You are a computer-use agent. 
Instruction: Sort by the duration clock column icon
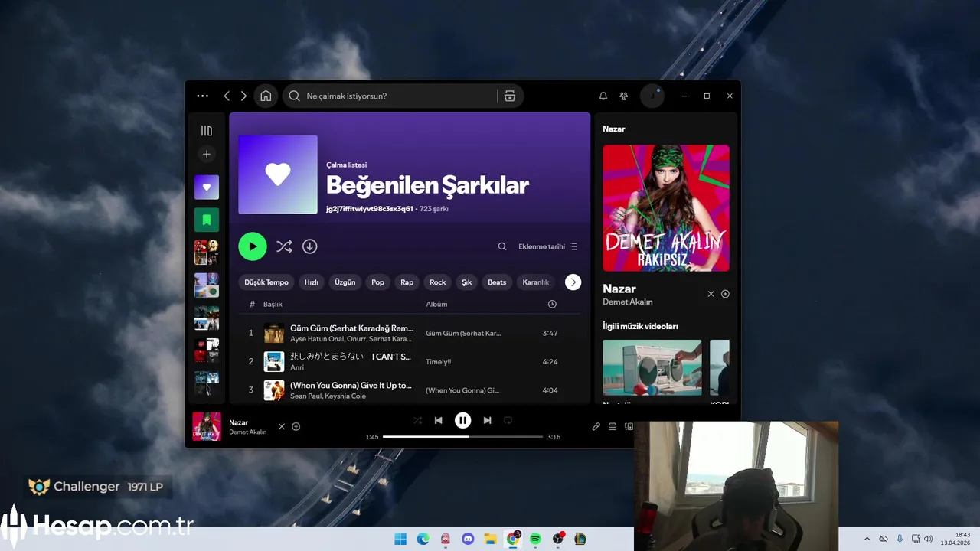tap(552, 305)
